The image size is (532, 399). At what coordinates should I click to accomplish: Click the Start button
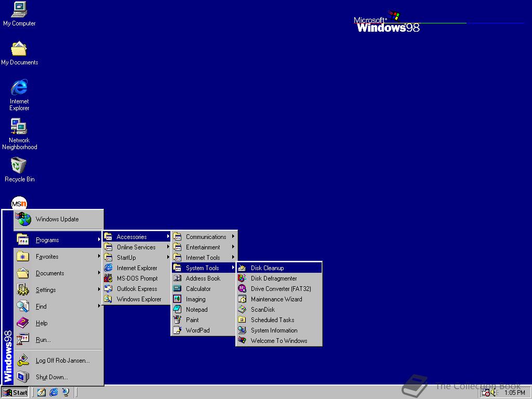point(15,393)
